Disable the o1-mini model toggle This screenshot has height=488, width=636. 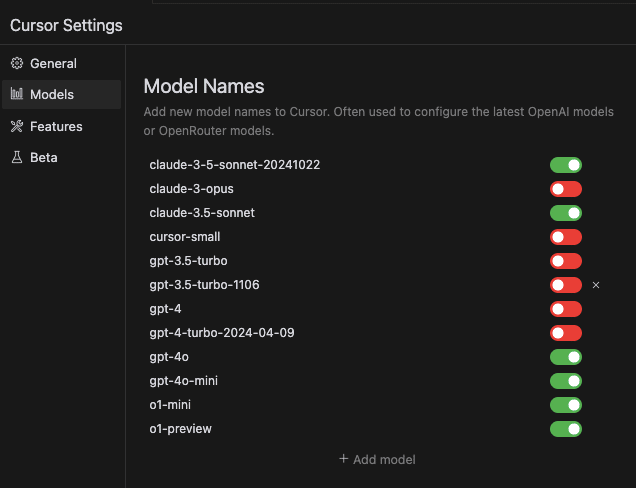566,405
